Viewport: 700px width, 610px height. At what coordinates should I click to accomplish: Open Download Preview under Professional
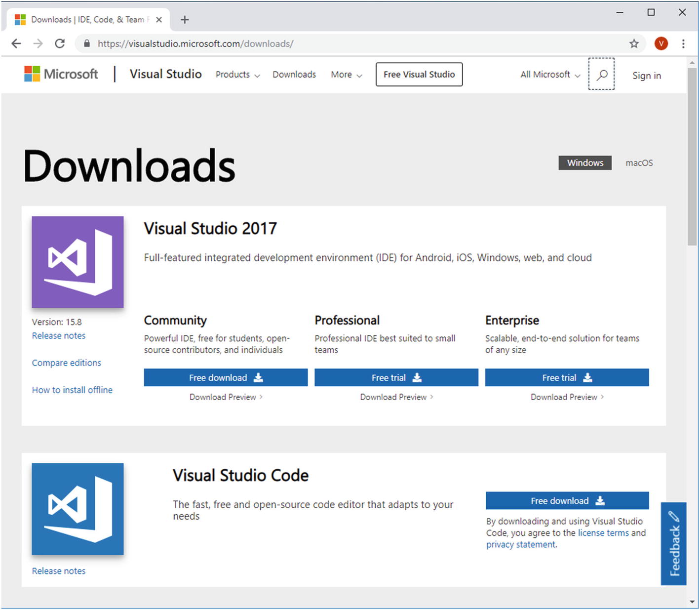coord(396,397)
